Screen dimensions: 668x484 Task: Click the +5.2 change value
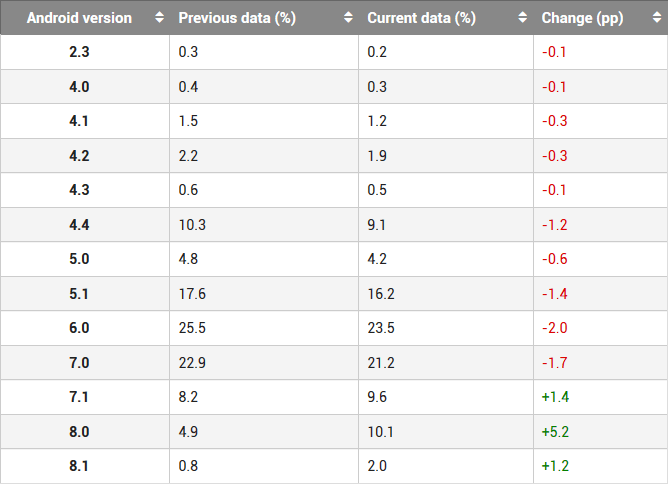tap(555, 432)
